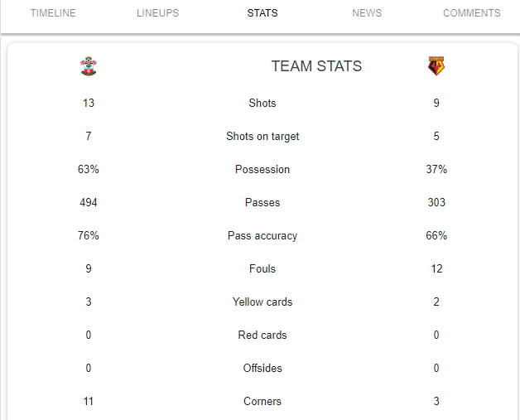Select the Red cards label
Image resolution: width=520 pixels, height=420 pixels.
pos(262,335)
